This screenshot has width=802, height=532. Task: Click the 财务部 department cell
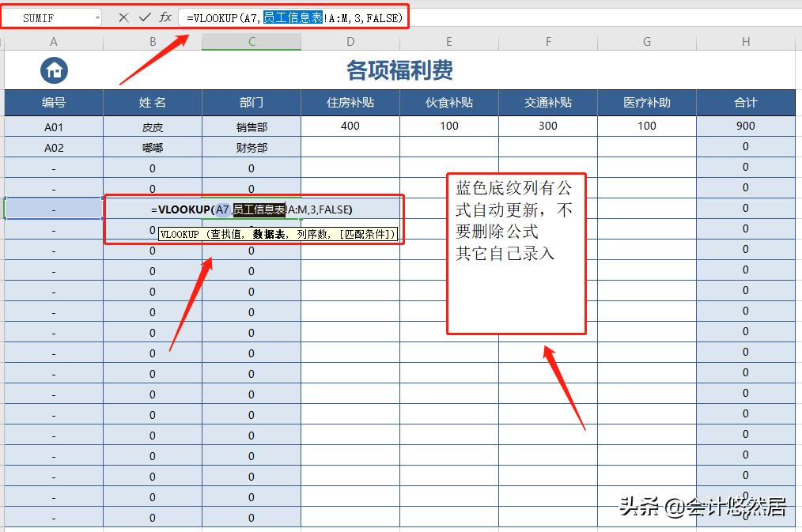251,146
